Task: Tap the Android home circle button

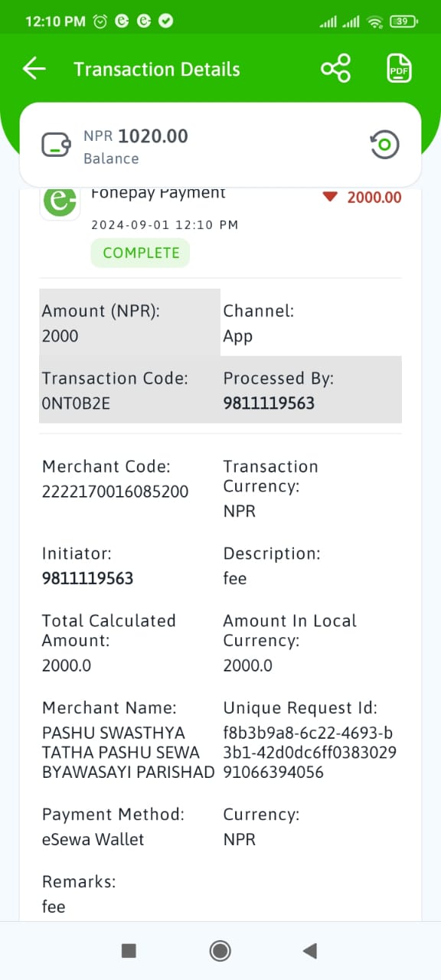Action: 220,951
